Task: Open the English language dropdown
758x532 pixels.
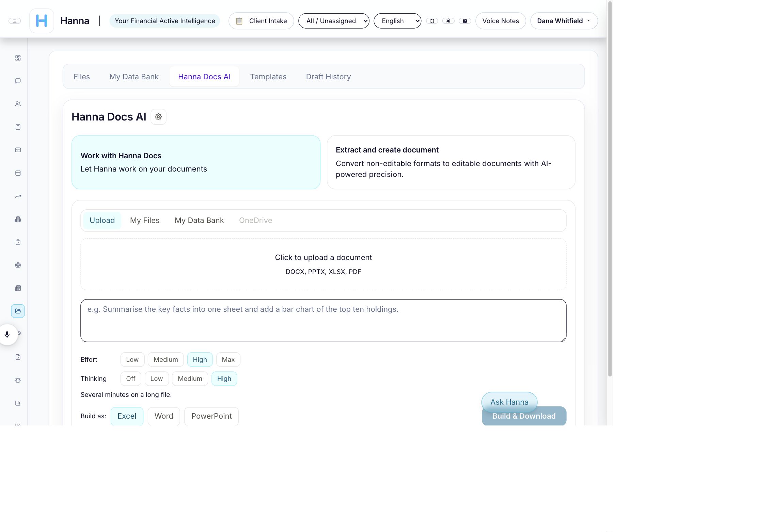Action: tap(397, 21)
